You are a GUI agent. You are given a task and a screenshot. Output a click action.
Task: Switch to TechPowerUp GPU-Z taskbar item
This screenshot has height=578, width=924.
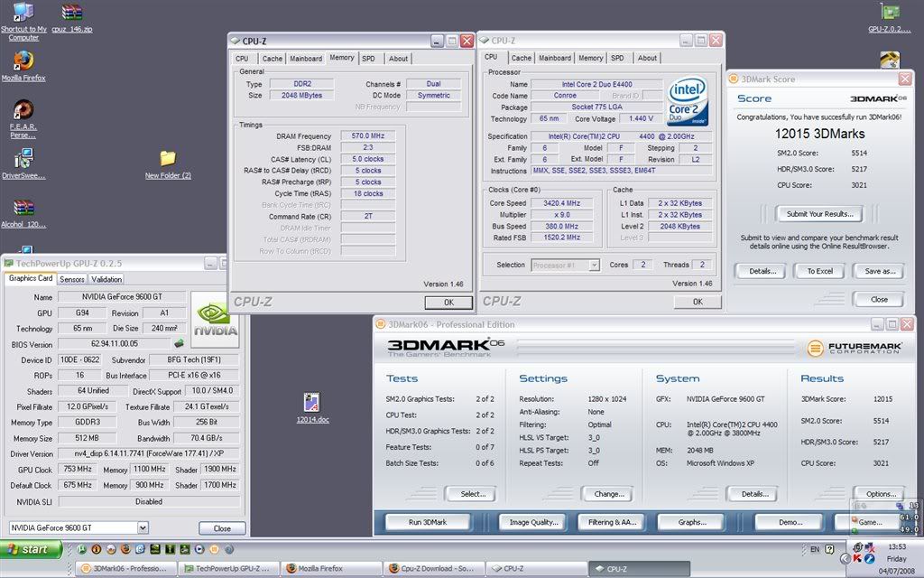[x=224, y=569]
